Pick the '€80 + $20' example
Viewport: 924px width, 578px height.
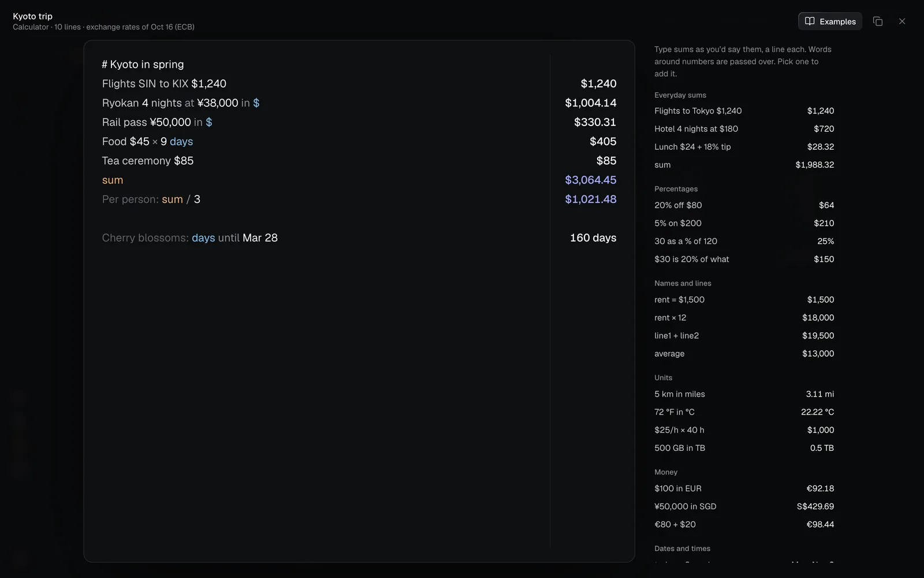tap(744, 524)
